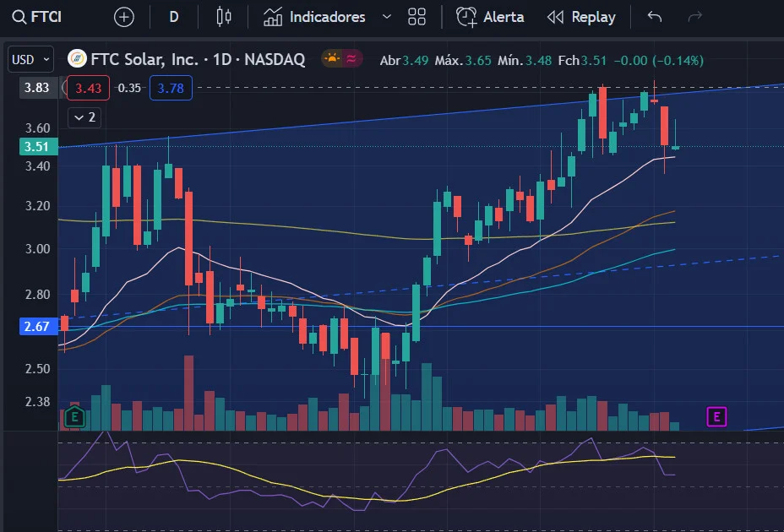Click the sun market-status icon
This screenshot has width=784, height=532.
[331, 59]
